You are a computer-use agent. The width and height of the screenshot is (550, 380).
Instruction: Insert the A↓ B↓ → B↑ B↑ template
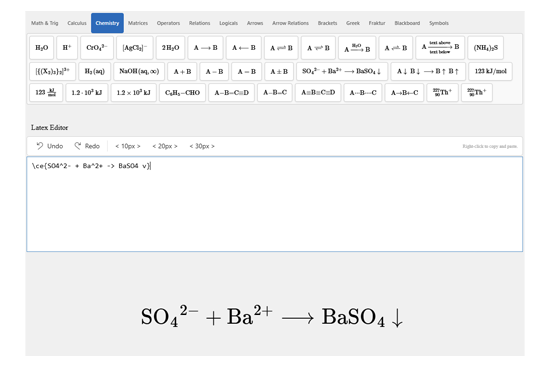point(428,72)
